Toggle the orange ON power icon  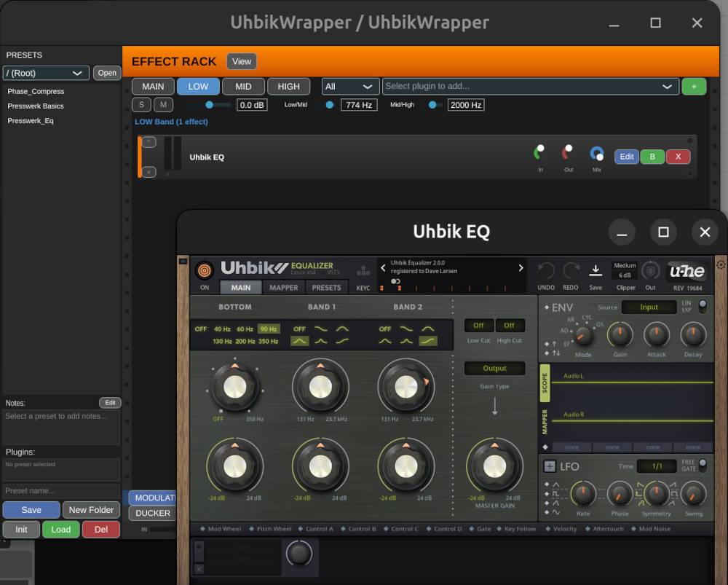coord(204,269)
